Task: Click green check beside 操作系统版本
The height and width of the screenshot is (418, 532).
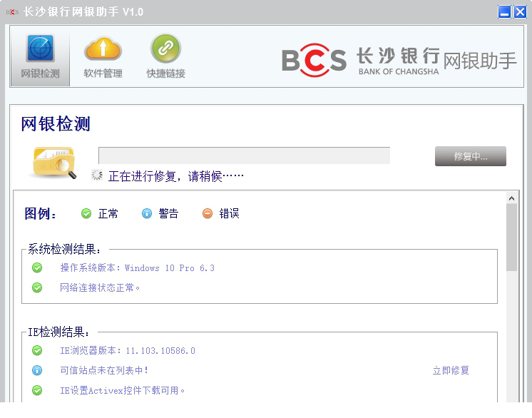Action: tap(37, 267)
